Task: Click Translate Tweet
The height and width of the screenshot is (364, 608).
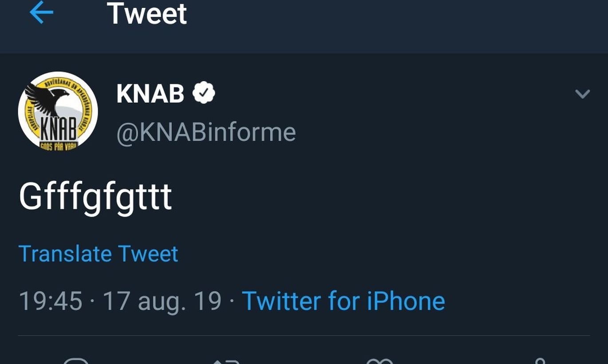Action: point(98,254)
